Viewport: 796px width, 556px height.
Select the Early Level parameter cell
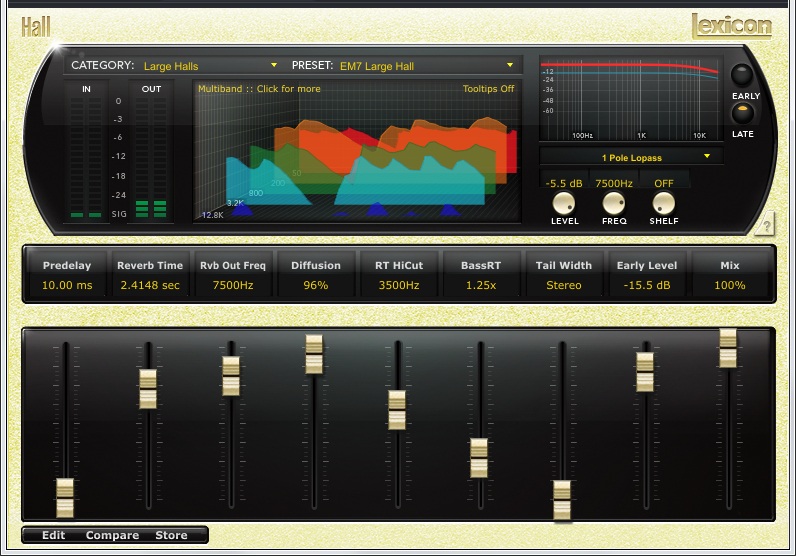pos(647,275)
